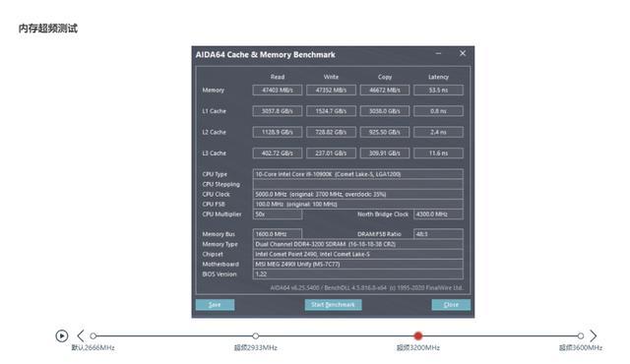This screenshot has height=364, width=630.
Task: Click the CPU Clock field showing 5000.0 MHz
Action: [357, 194]
